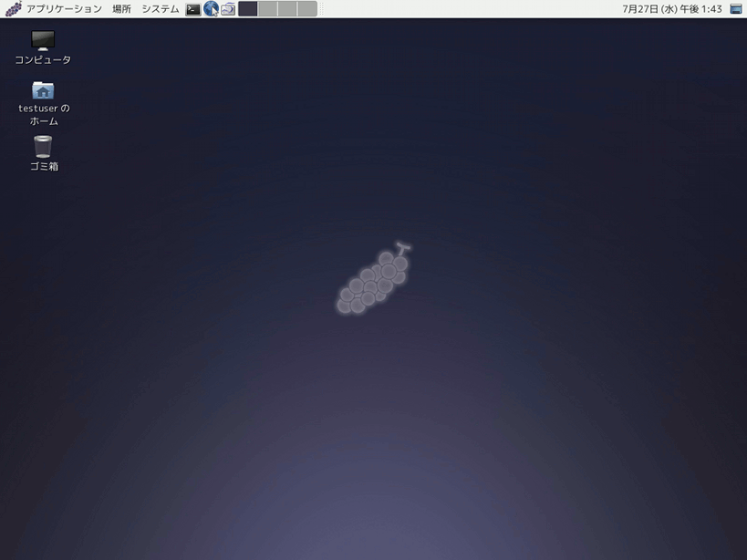Select the ゴミ箱 trash icon

44,153
